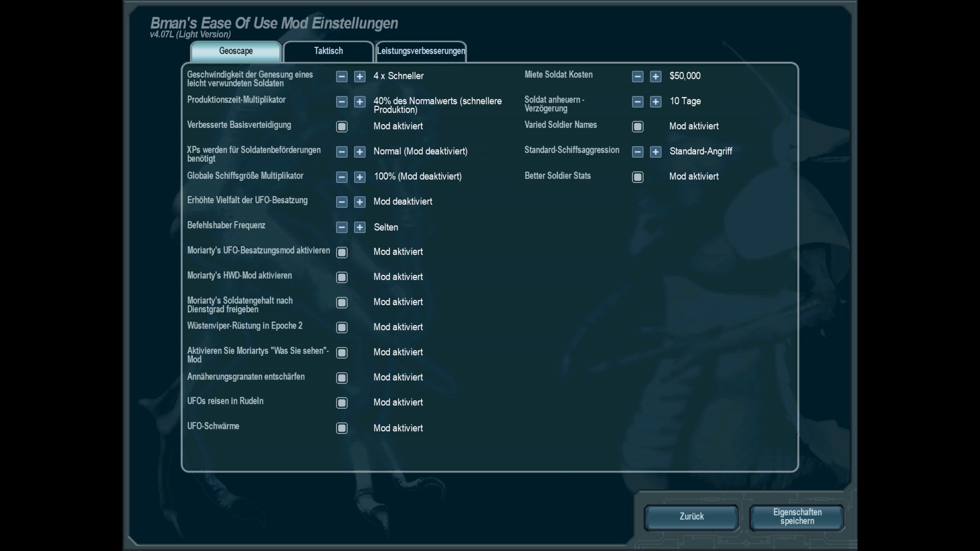980x551 pixels.
Task: Toggle Verbesserte Basisverteidigung checkbox
Action: click(341, 127)
